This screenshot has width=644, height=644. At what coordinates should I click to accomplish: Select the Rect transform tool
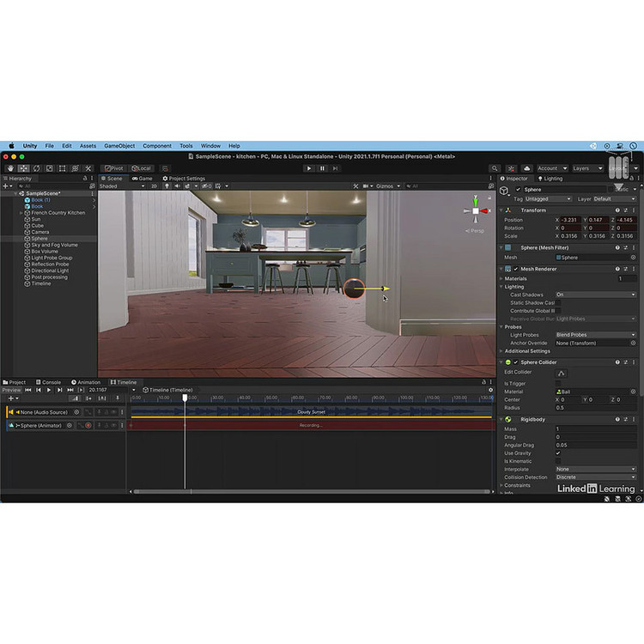click(62, 168)
